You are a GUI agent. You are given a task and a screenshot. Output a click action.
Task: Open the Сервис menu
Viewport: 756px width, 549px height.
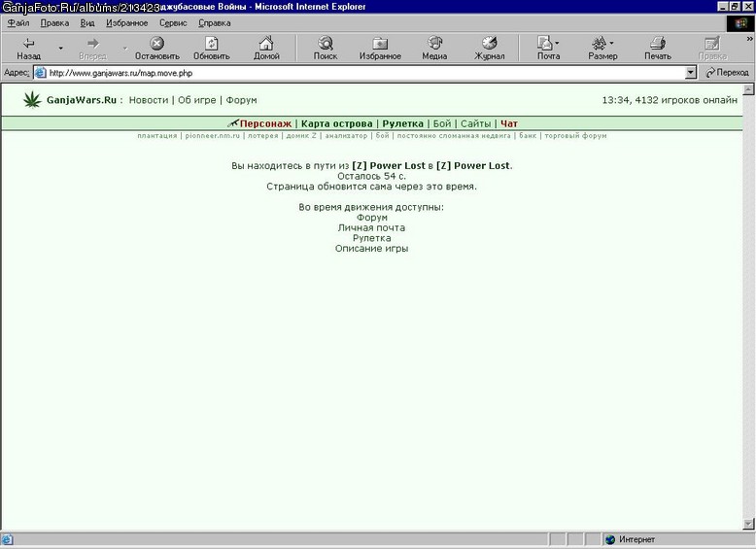173,23
